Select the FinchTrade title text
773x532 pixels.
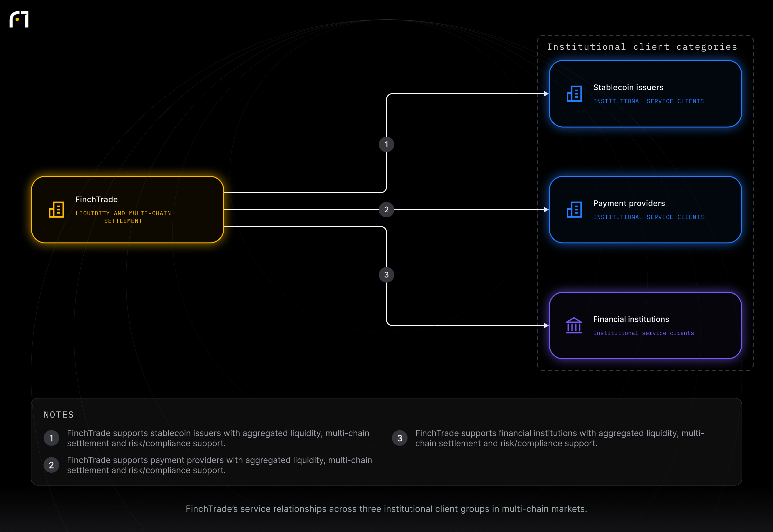click(x=96, y=199)
